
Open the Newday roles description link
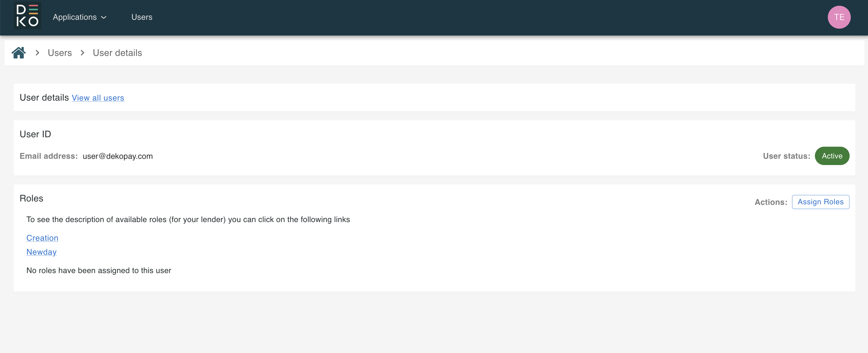click(41, 252)
